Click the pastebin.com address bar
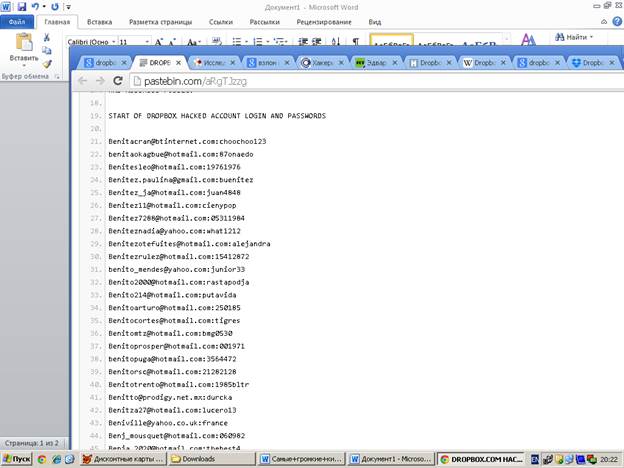Viewport: 624px width, 468px height. pyautogui.click(x=376, y=81)
